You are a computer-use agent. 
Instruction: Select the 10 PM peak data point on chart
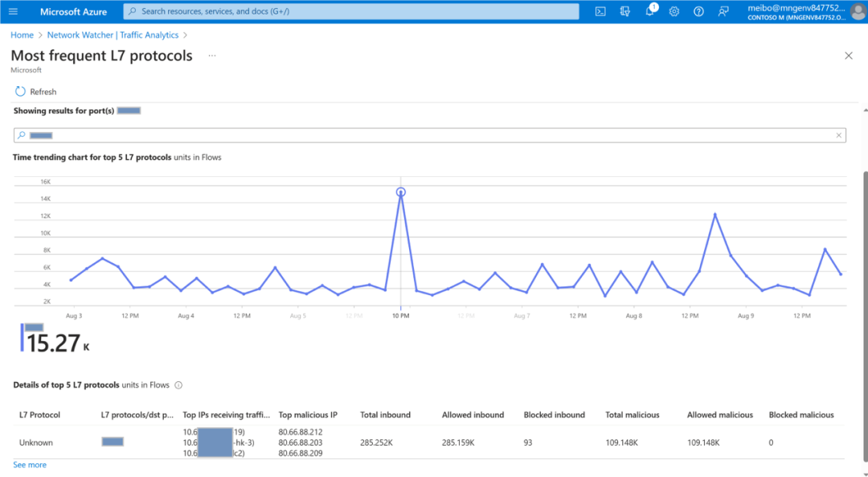pyautogui.click(x=400, y=192)
